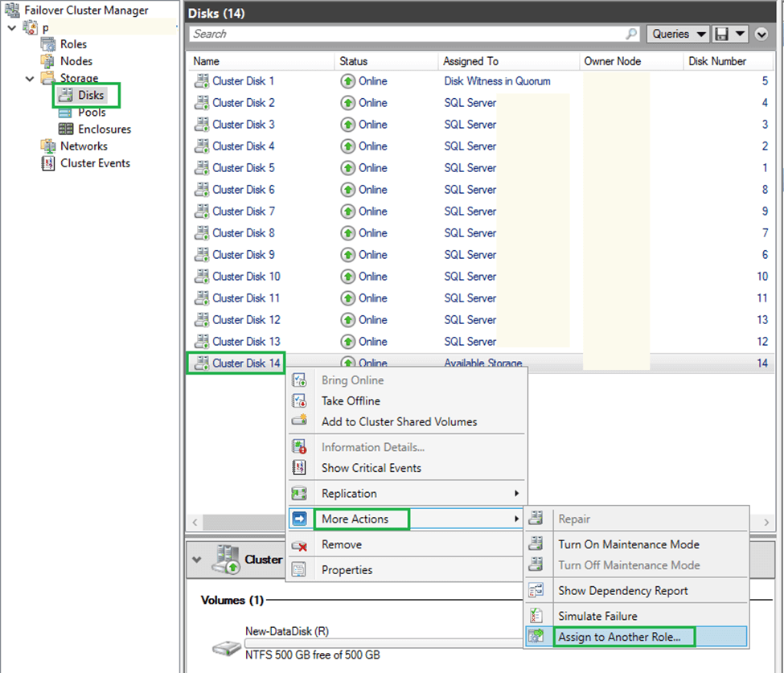Click the online status icon for Cluster Disk 3

coord(348,125)
